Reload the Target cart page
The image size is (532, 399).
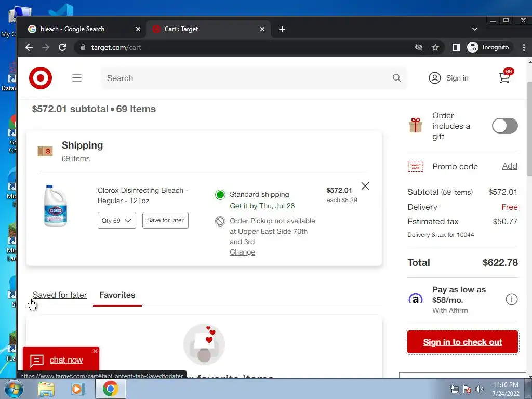point(62,47)
